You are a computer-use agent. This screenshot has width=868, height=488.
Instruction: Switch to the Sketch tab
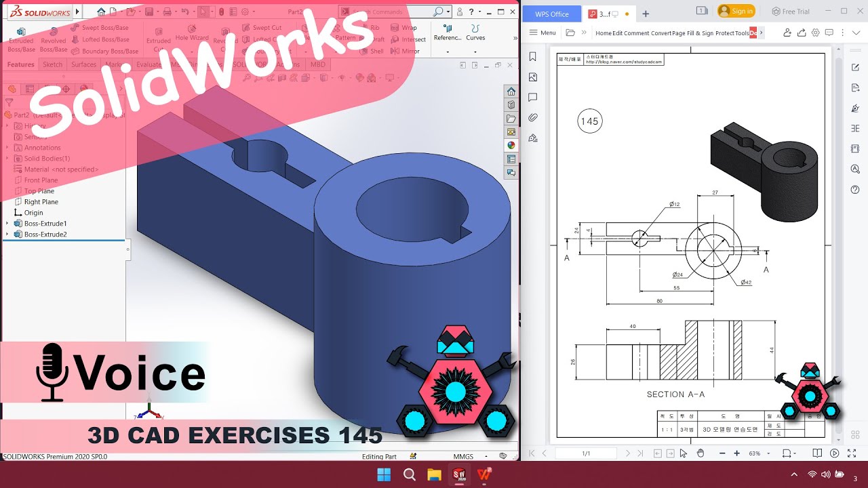53,64
